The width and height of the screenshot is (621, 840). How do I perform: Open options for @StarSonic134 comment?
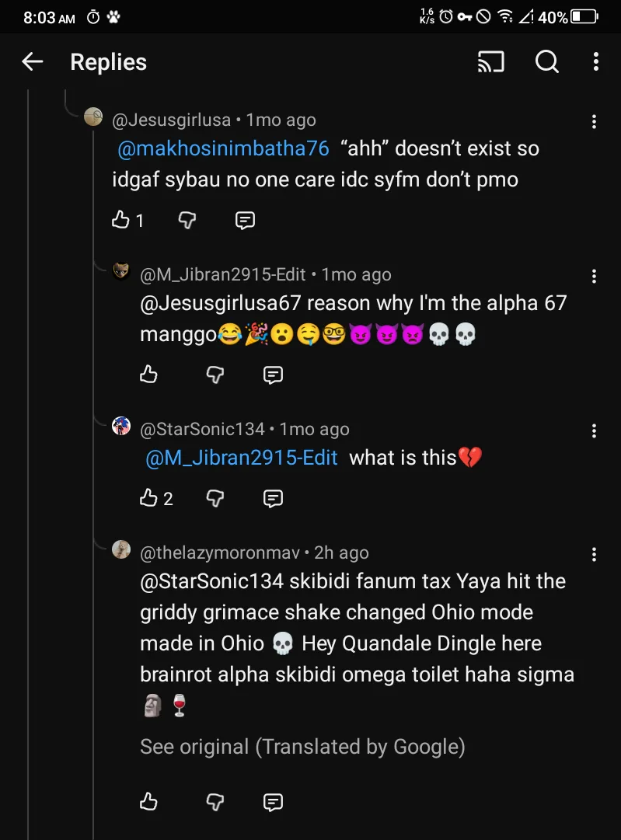click(x=594, y=430)
